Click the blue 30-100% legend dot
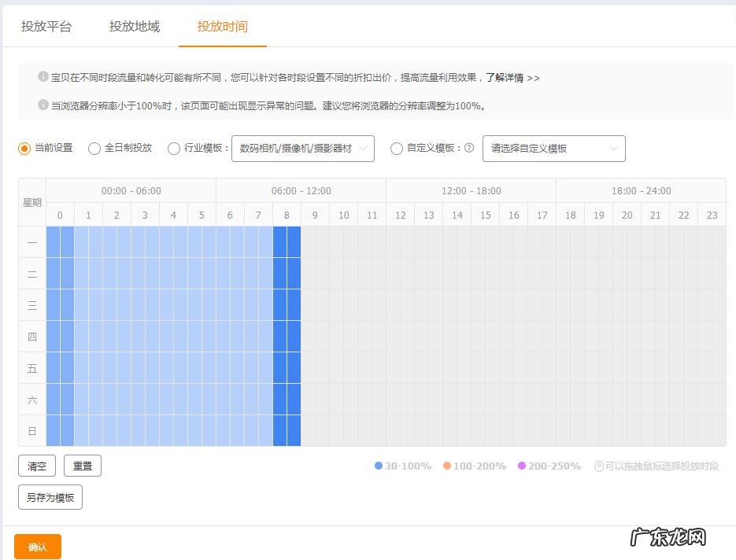The height and width of the screenshot is (560, 736). coord(379,465)
